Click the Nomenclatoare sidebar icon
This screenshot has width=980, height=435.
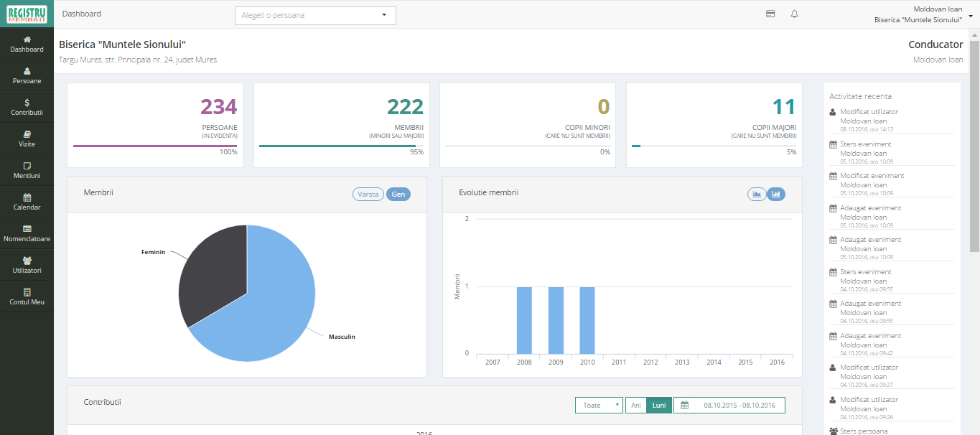(x=27, y=228)
